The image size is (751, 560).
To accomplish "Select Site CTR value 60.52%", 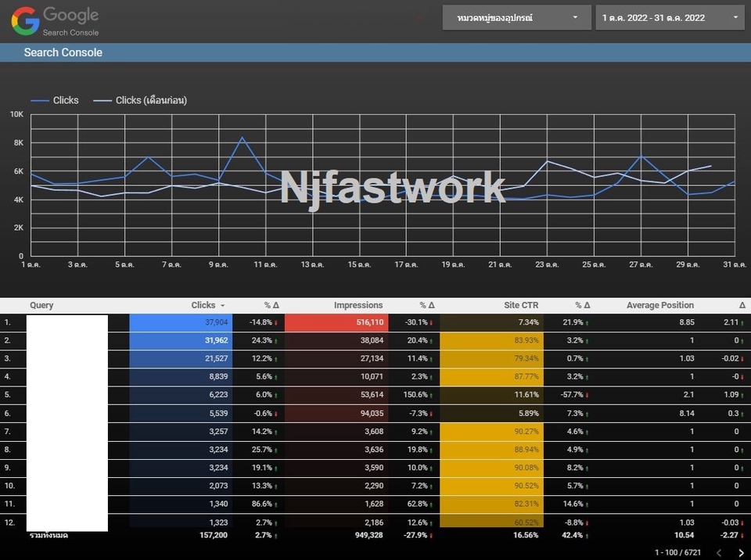I will [526, 522].
